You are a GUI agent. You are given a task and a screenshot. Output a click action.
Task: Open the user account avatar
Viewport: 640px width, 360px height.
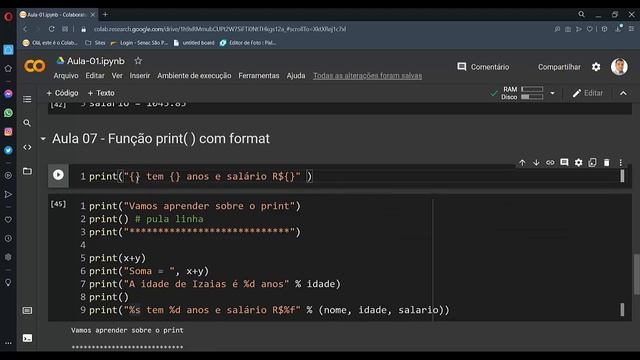(619, 67)
